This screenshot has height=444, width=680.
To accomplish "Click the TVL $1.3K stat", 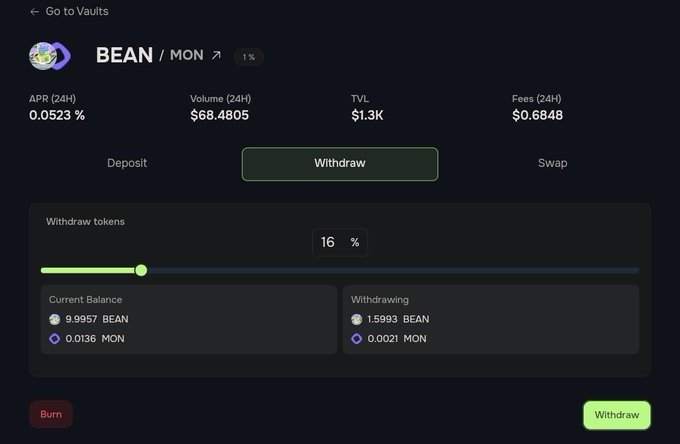I will click(x=366, y=115).
